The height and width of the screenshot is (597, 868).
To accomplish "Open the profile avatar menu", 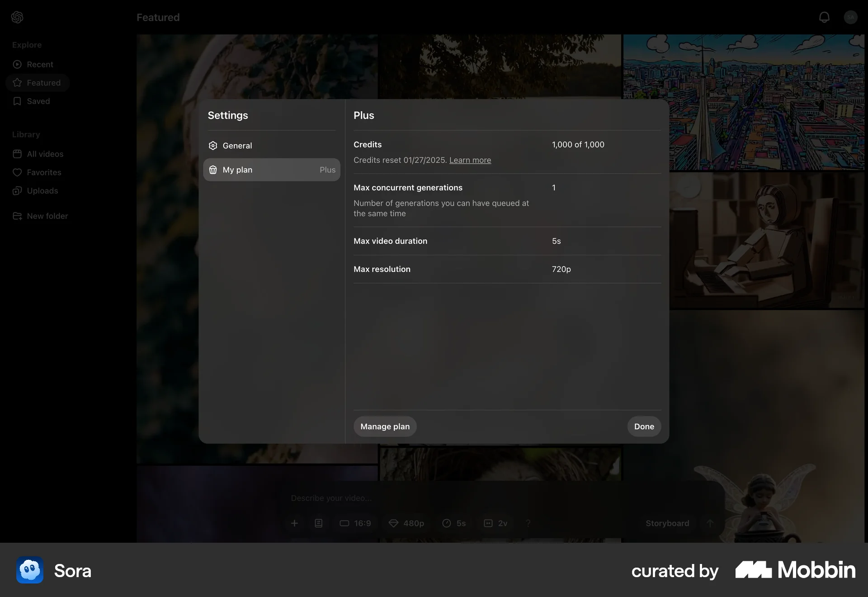I will pos(850,17).
